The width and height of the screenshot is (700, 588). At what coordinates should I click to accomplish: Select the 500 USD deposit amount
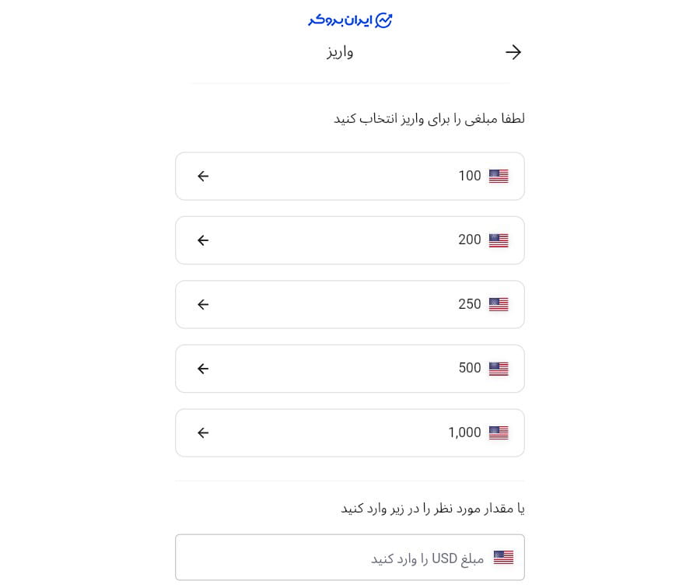click(x=350, y=368)
